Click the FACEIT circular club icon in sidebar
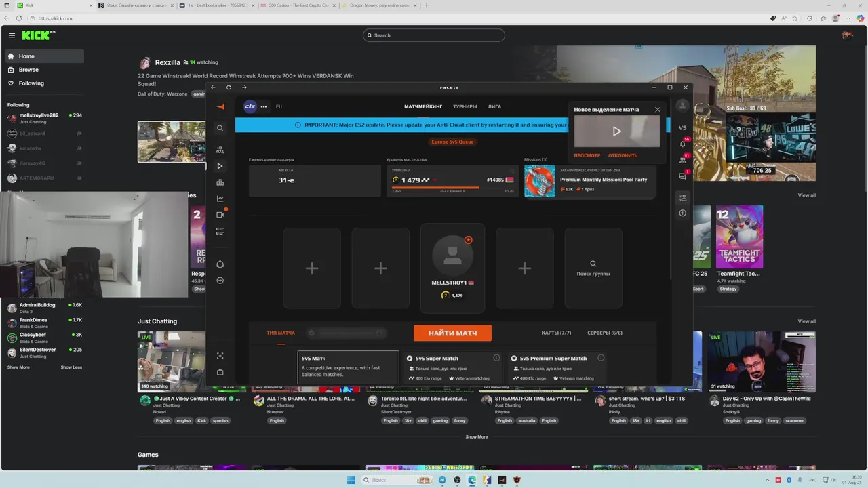 tap(220, 264)
